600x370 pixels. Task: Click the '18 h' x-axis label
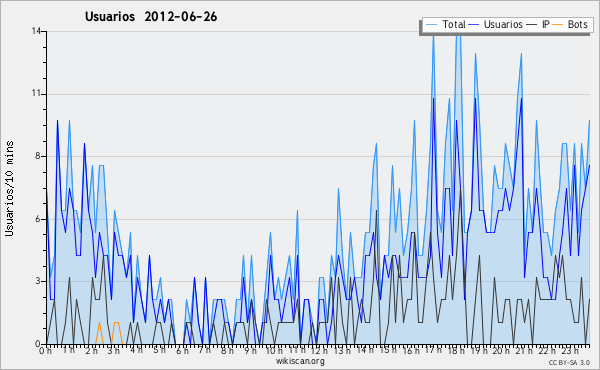coord(456,350)
